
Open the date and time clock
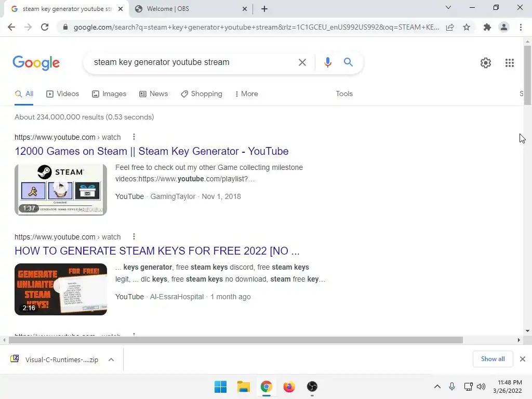click(507, 387)
